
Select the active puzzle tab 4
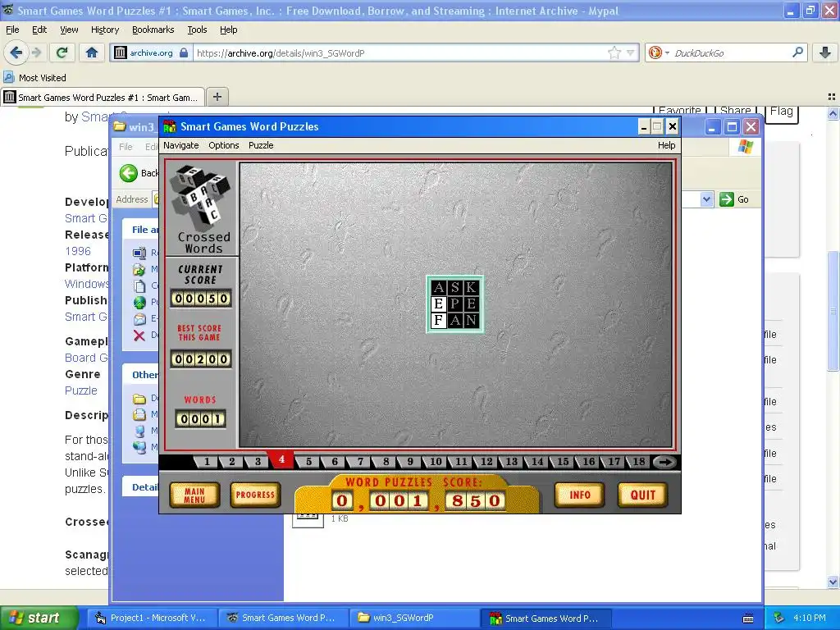pos(281,459)
